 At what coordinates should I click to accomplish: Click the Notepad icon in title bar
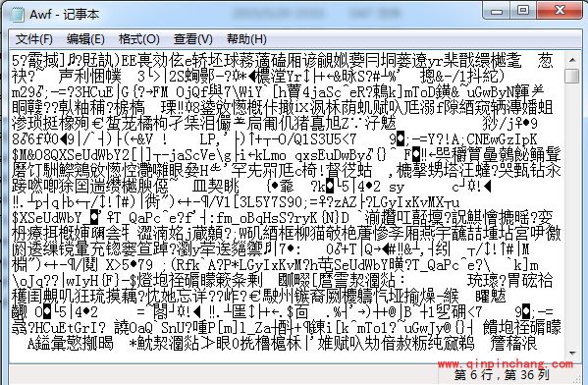[17, 15]
